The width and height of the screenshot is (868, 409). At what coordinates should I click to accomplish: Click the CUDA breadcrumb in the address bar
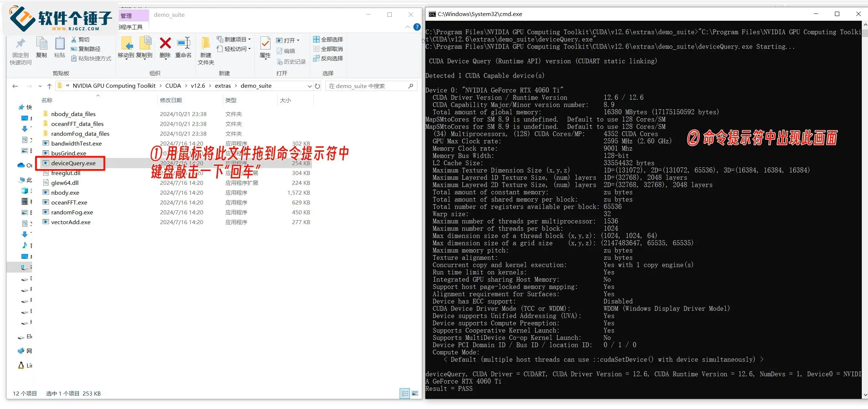[x=173, y=86]
